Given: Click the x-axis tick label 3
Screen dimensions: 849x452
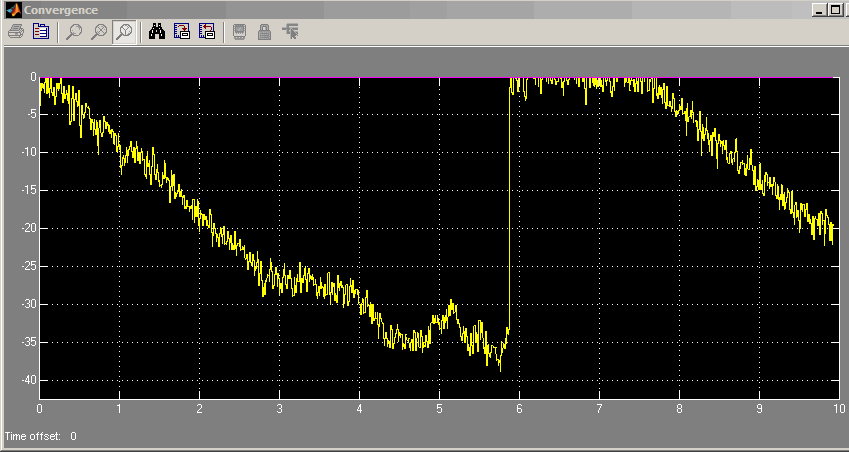Looking at the screenshot, I should [279, 409].
